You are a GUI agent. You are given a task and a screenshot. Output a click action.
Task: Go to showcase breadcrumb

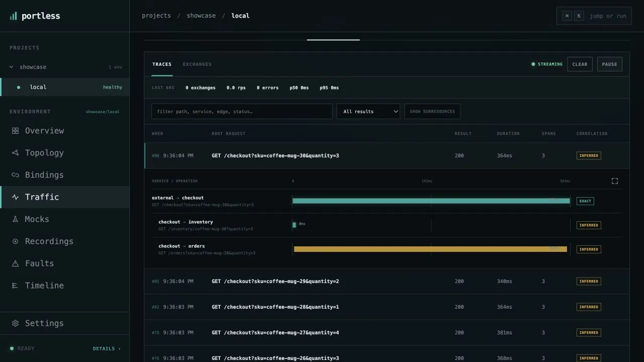pyautogui.click(x=201, y=16)
